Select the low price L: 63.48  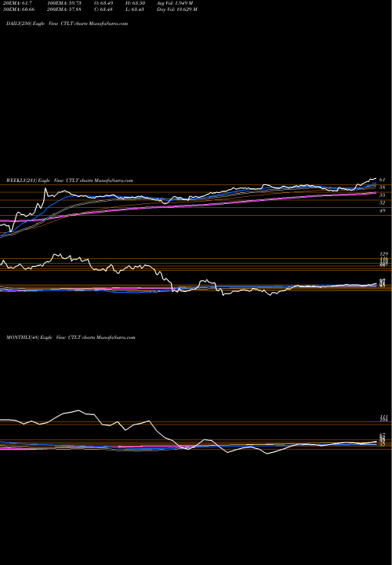pos(136,9)
